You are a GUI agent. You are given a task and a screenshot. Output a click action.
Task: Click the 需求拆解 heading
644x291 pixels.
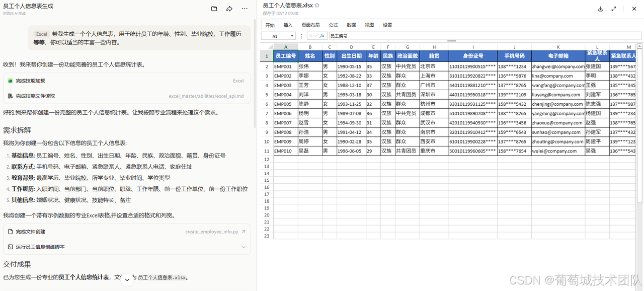(17, 130)
